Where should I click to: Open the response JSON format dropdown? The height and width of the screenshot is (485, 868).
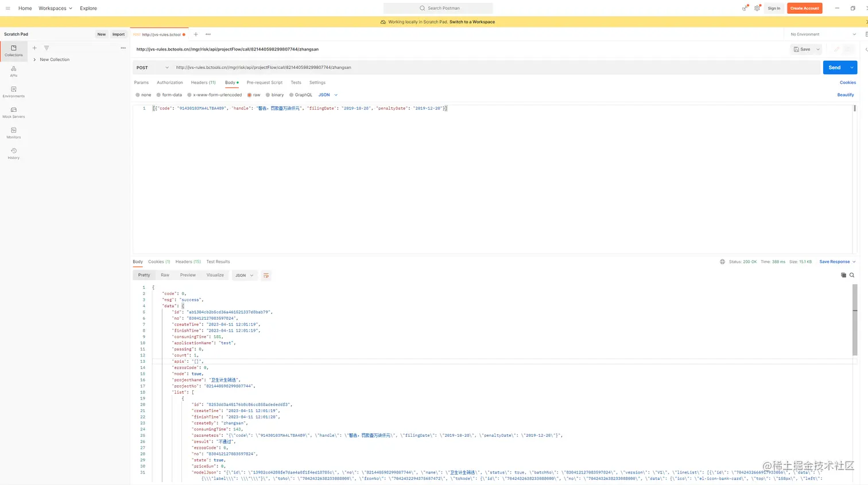coord(244,276)
